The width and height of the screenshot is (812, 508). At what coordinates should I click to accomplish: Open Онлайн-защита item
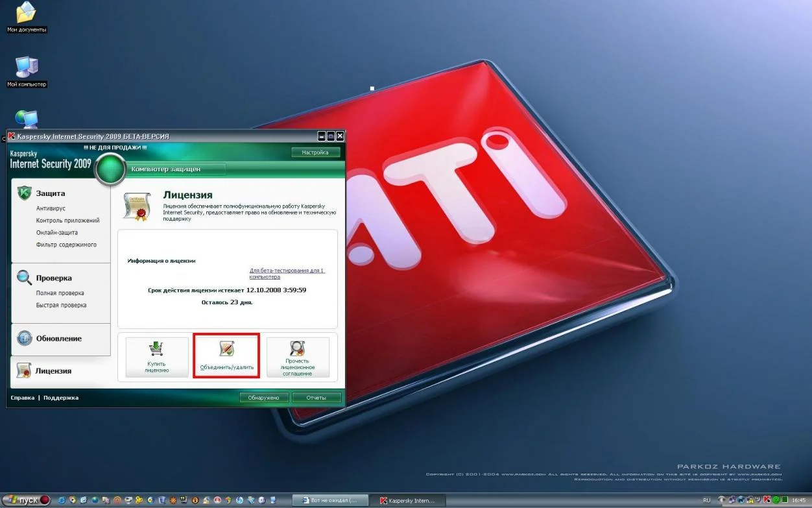pos(56,232)
